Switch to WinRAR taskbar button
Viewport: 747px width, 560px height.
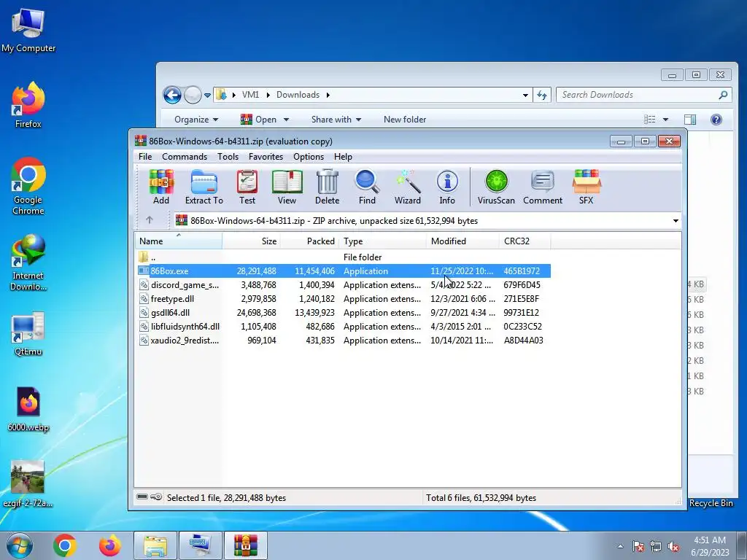tap(246, 545)
